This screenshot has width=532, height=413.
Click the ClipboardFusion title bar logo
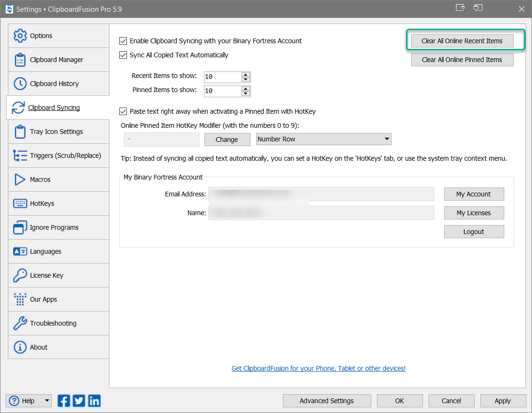(9, 9)
